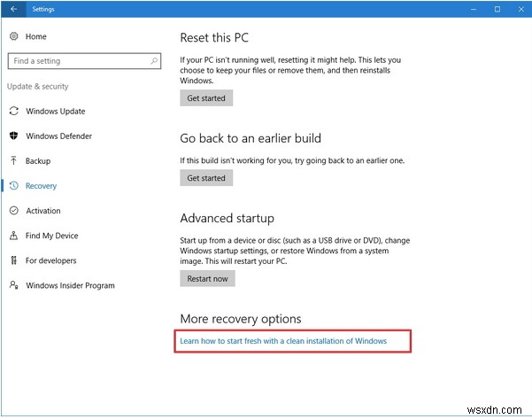Open the clean installation of Windows link
The image size is (532, 419).
point(283,341)
